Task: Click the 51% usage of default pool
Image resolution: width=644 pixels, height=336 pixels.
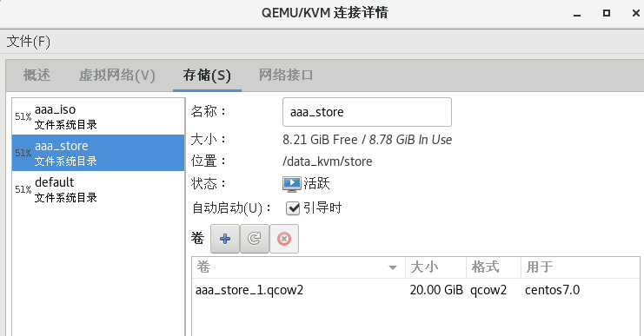Action: [x=23, y=189]
